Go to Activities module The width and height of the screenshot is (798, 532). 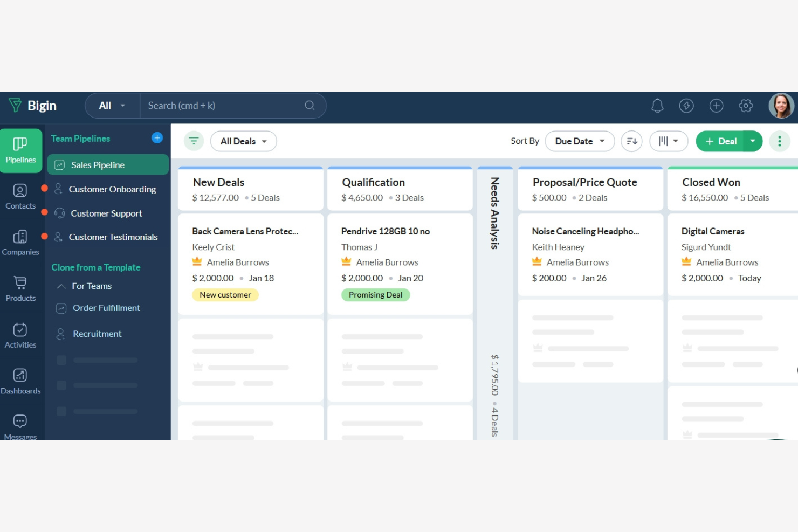(20, 335)
